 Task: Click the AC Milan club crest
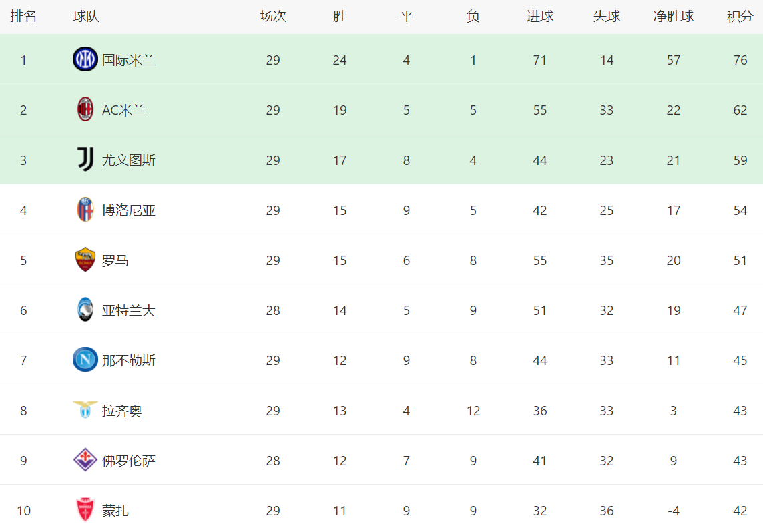click(85, 109)
